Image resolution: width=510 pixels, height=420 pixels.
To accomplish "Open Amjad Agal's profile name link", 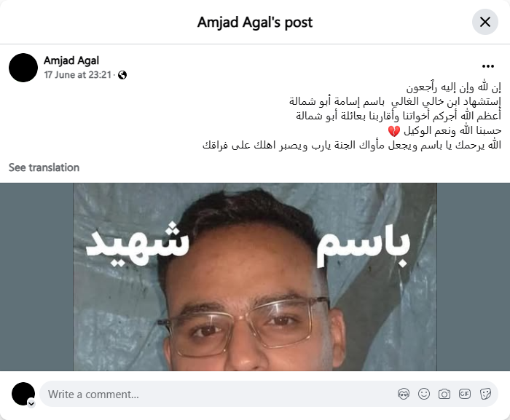I will [71, 60].
